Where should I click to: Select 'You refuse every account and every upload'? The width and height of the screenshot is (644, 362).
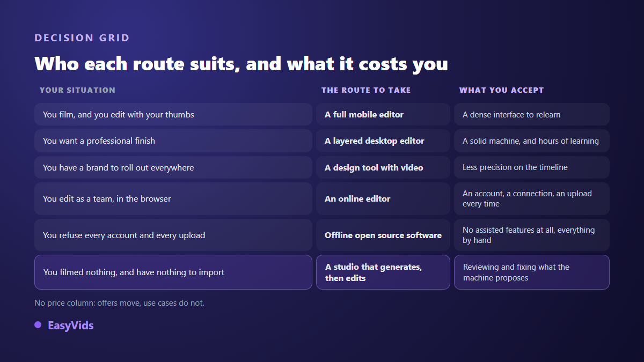(x=173, y=235)
